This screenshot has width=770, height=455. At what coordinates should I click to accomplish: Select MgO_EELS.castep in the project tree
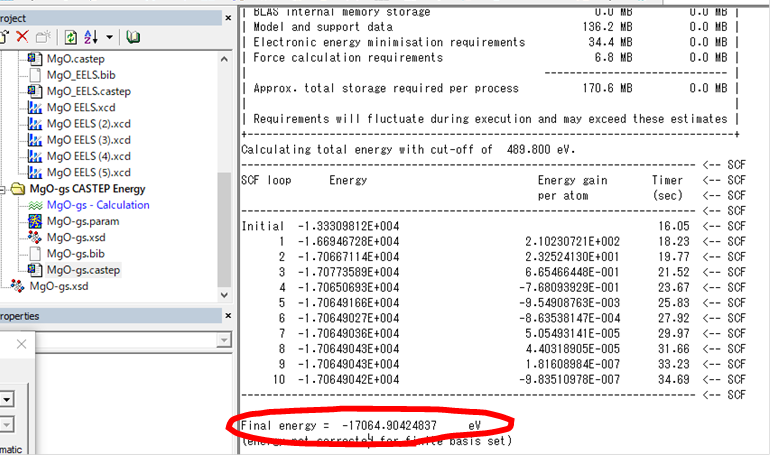click(88, 91)
